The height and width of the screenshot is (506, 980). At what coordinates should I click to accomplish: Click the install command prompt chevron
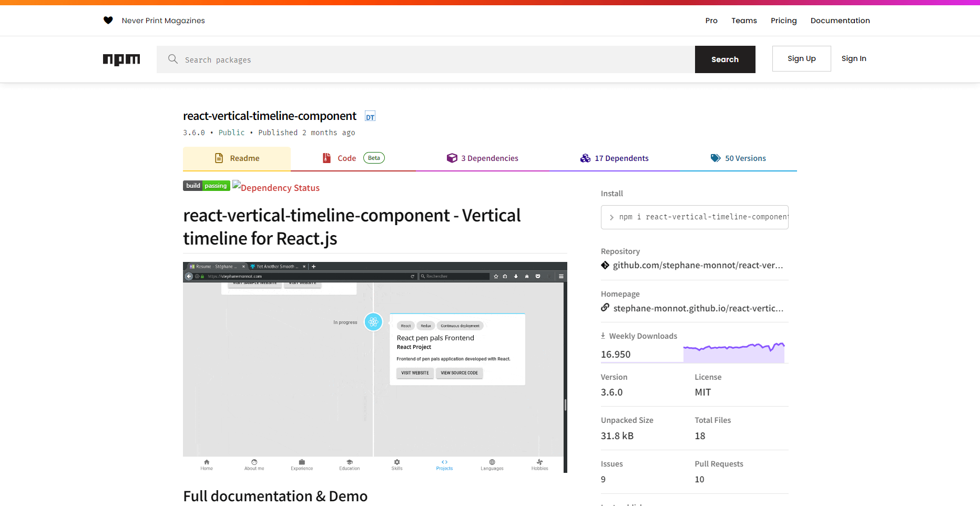[x=611, y=217]
